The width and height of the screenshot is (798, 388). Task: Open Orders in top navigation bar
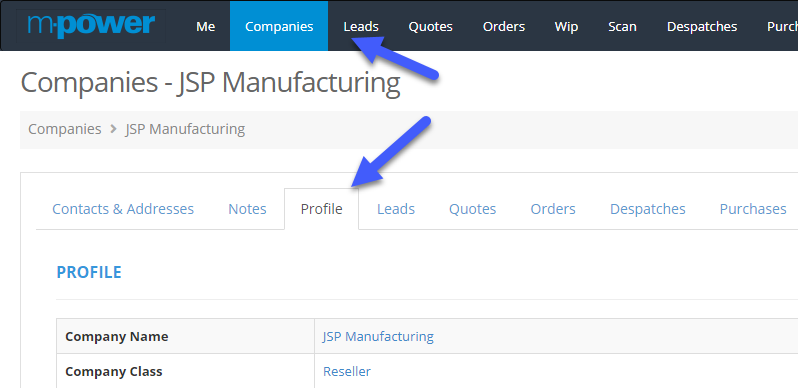pos(504,26)
